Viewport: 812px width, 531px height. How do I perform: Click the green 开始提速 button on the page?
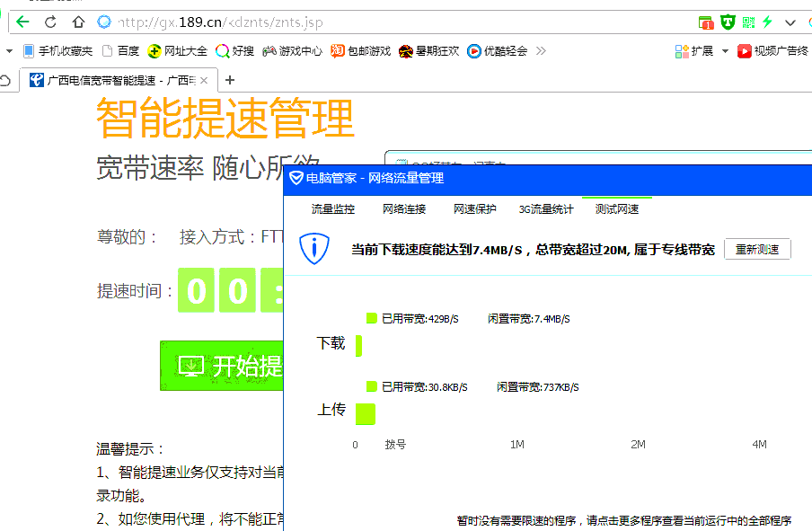point(222,366)
